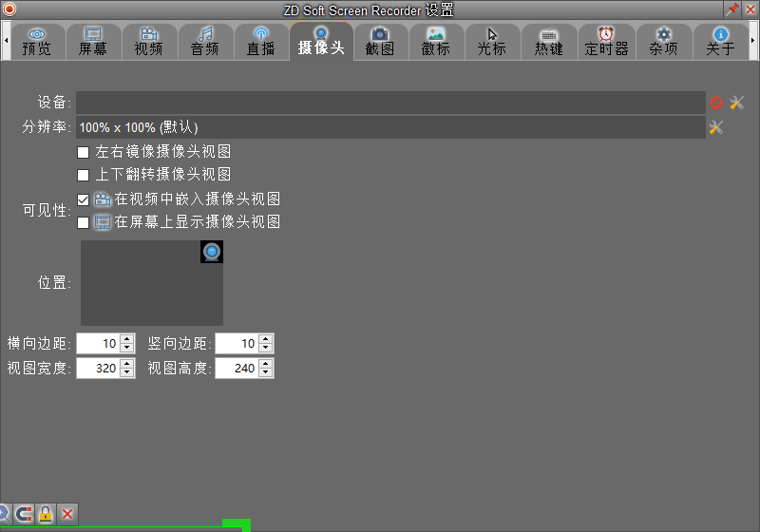Decrease 横向边距 with the down arrow
Screen dimensions: 760x532
(127, 349)
